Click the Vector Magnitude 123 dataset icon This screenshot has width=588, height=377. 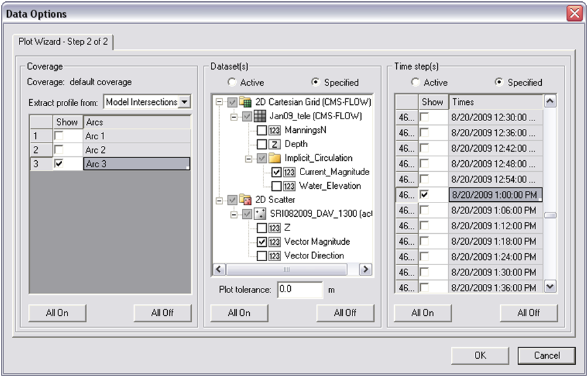[x=274, y=242]
